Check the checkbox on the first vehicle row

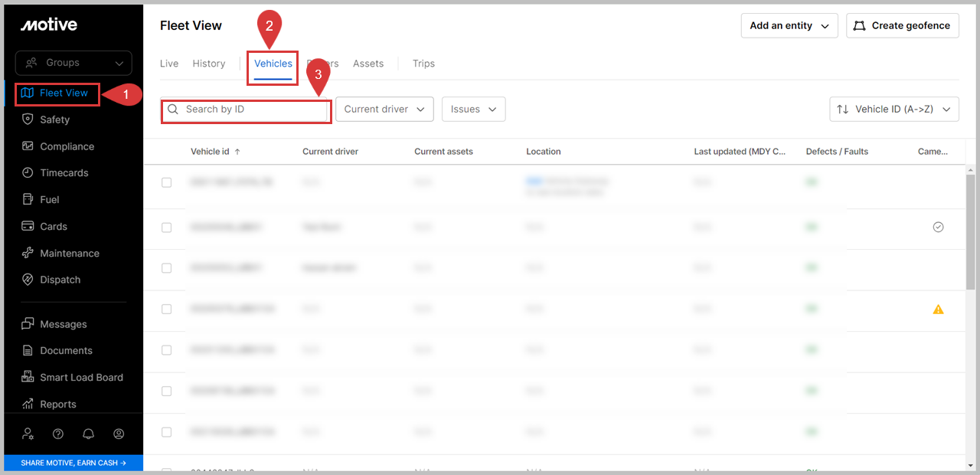point(165,182)
